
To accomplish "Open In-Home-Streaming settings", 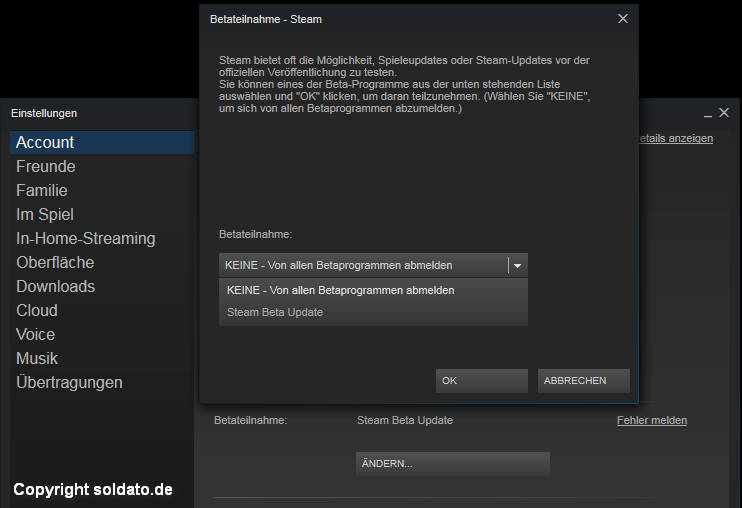I will click(x=102, y=238).
